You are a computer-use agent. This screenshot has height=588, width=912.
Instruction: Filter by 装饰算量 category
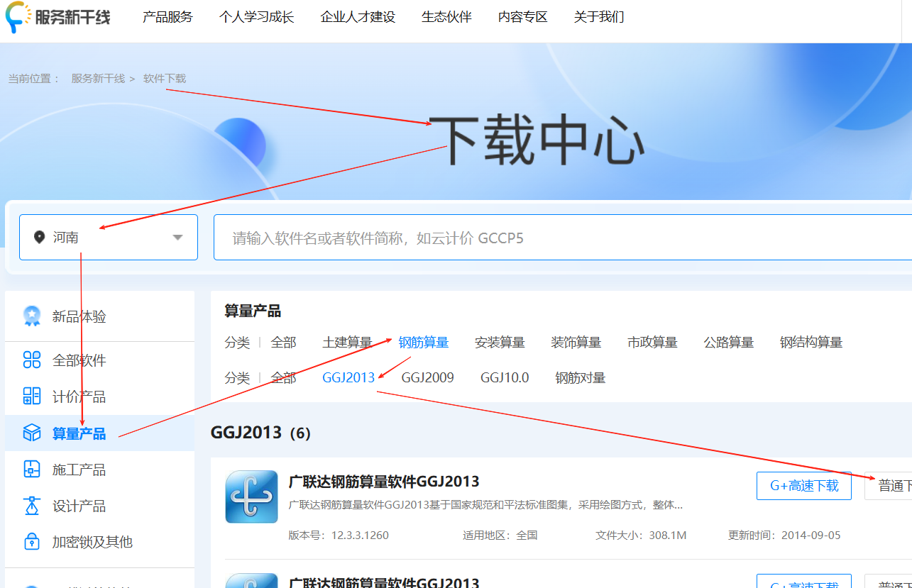coord(576,343)
